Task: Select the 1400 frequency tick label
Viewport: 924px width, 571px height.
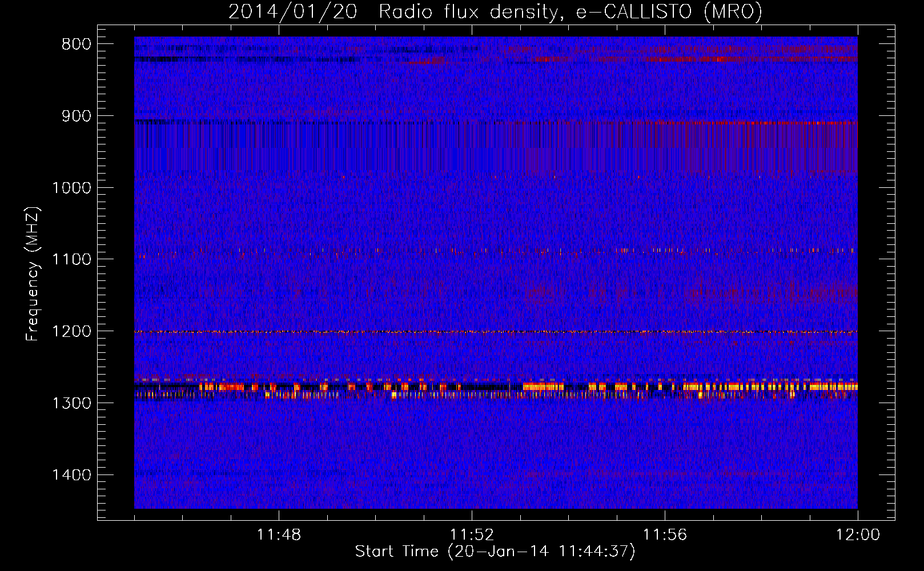Action: pyautogui.click(x=71, y=475)
